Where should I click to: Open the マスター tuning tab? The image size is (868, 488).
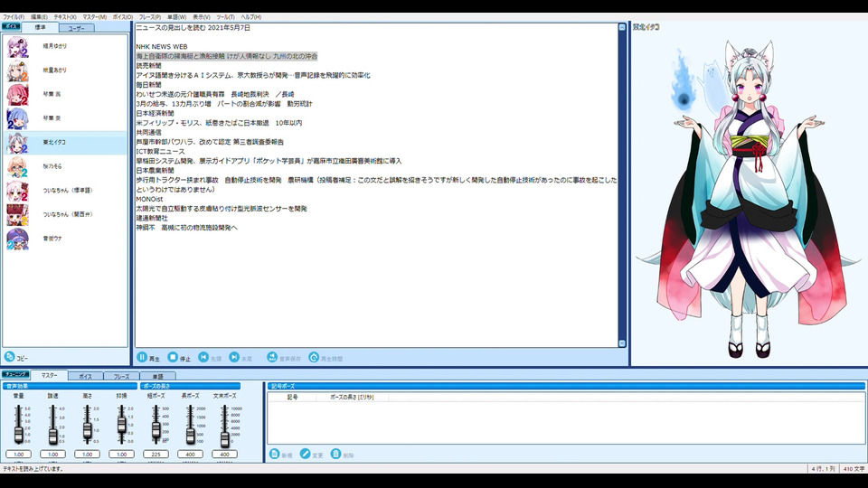click(49, 375)
